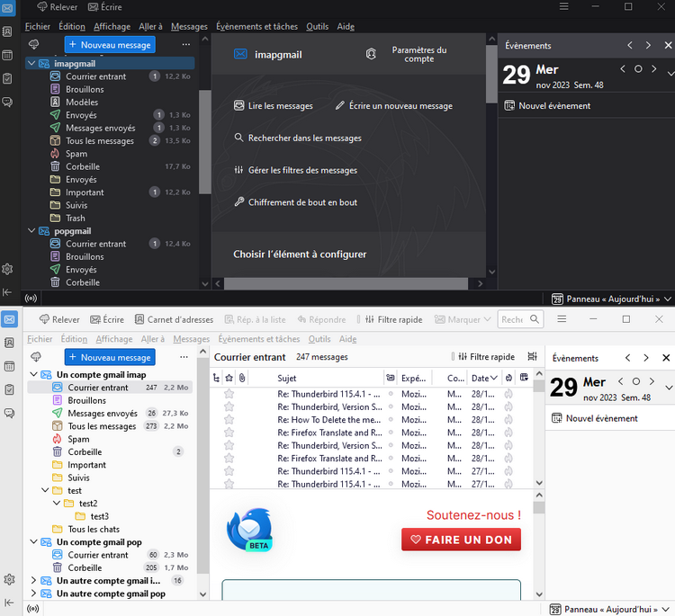Screen dimensions: 675x616
Task: Click FAIRE UN DON button
Action: (461, 540)
